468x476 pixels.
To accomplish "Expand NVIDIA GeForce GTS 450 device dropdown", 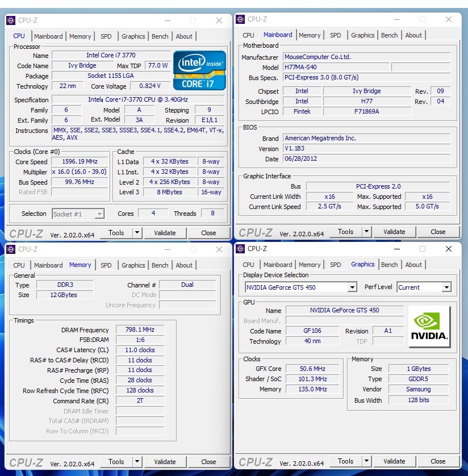I will point(352,287).
